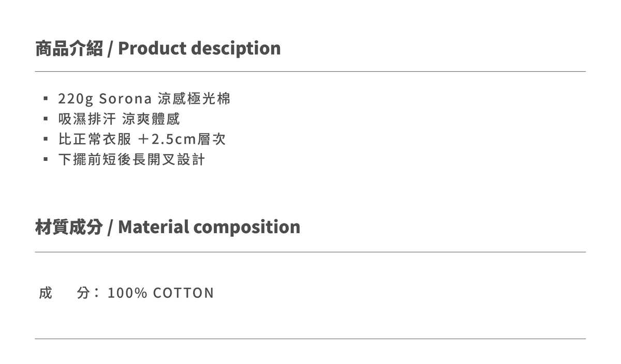Click the "Product desciption" English heading

tap(199, 48)
